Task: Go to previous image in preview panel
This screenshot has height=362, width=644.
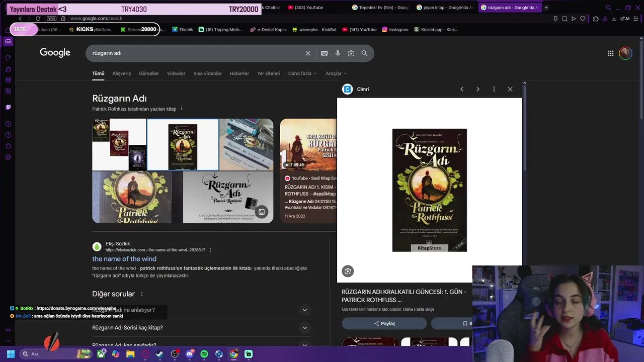Action: [x=462, y=89]
